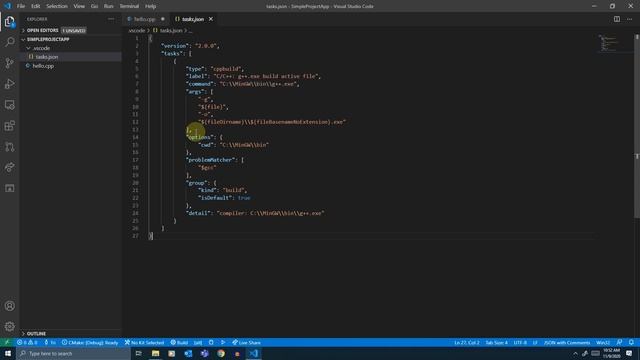Click Ln 27, Col 2 cursor position
This screenshot has height=360, width=640.
tap(467, 342)
